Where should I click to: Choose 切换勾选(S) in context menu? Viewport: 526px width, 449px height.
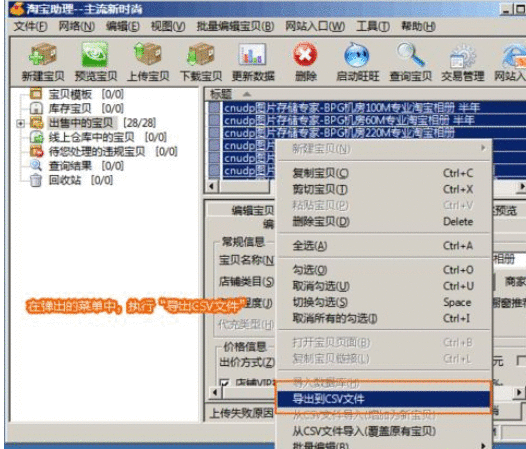tap(383, 302)
